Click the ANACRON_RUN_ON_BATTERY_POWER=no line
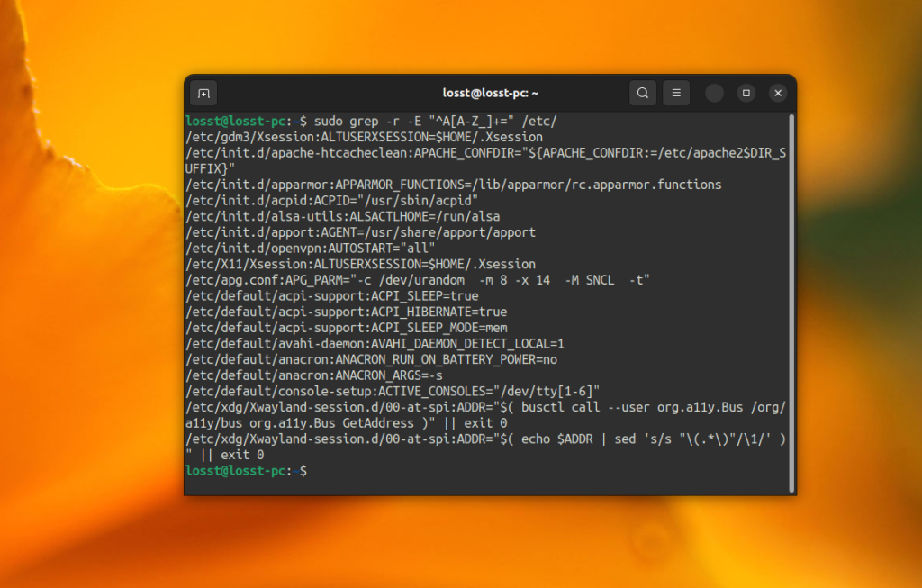Screen dimensions: 922x588 (x=372, y=359)
